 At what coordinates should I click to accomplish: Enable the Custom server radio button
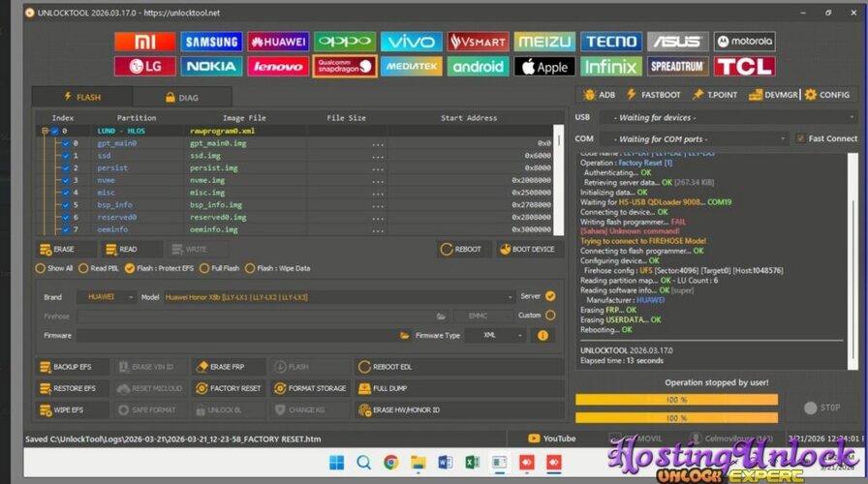[x=550, y=316]
